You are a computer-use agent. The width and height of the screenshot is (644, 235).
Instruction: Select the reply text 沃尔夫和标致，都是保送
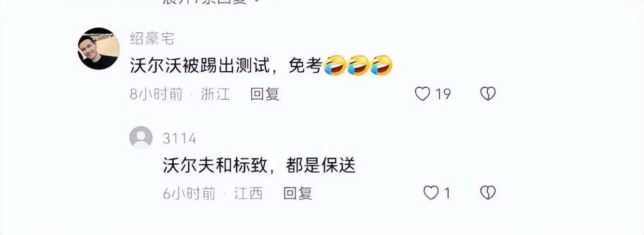pos(259,166)
